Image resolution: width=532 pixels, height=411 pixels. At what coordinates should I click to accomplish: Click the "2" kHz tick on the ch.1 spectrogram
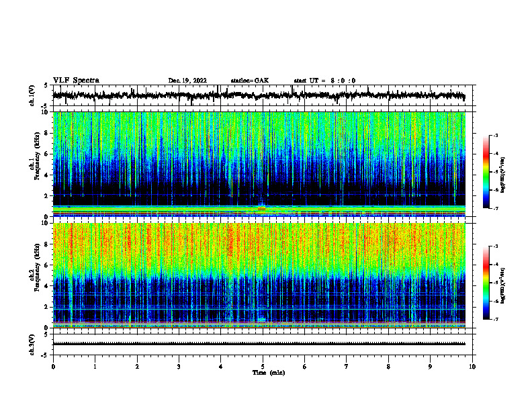point(47,195)
